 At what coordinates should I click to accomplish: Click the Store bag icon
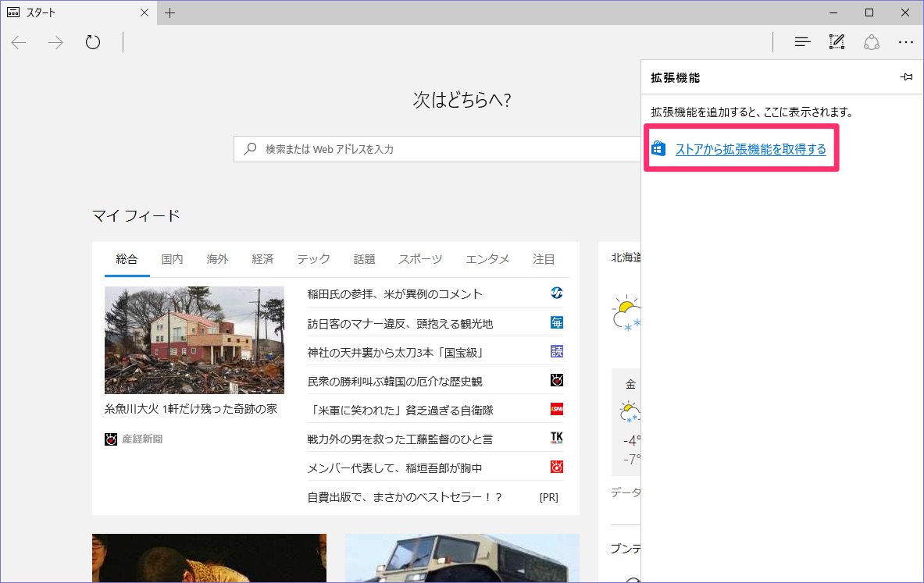658,148
